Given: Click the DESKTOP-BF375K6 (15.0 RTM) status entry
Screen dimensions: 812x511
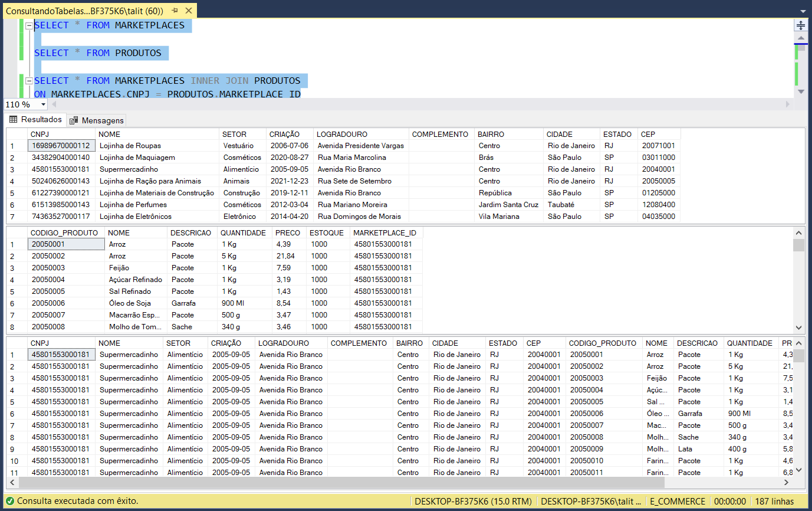Looking at the screenshot, I should click(473, 501).
